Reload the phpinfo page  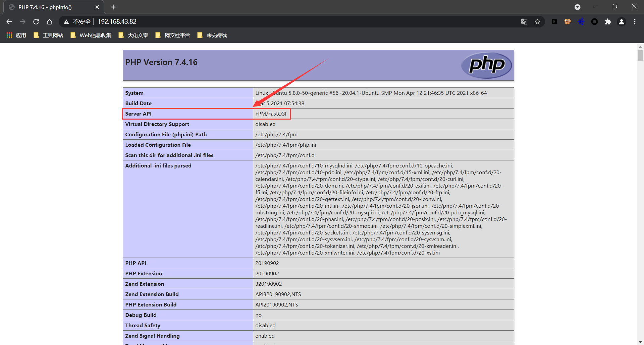(36, 22)
